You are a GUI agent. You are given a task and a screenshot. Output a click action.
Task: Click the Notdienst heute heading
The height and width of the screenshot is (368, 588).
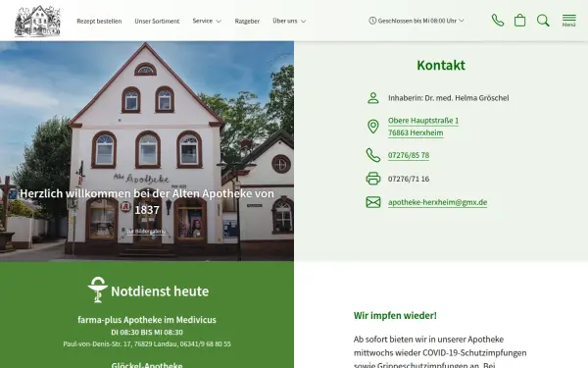coord(160,291)
